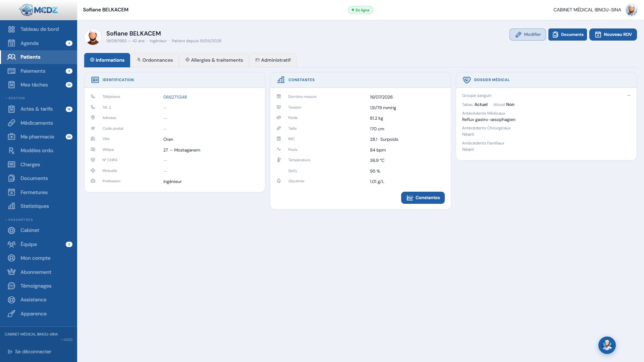This screenshot has height=362, width=644.
Task: Open the Agenda calendar icon in sidebar
Action: point(11,43)
